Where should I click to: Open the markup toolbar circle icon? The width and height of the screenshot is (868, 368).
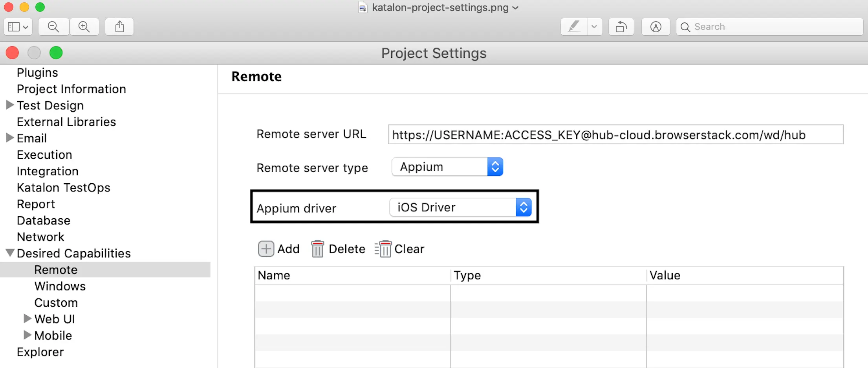pos(656,27)
